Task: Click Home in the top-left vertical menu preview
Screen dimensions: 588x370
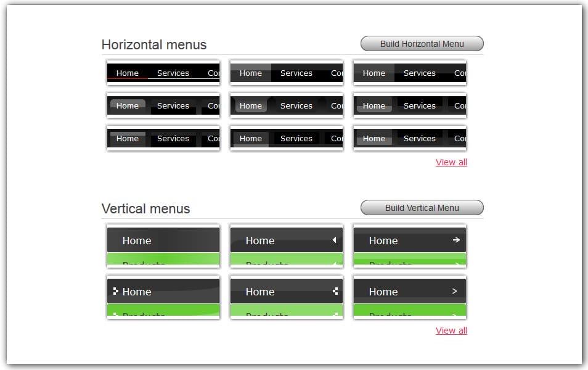Action: [137, 240]
